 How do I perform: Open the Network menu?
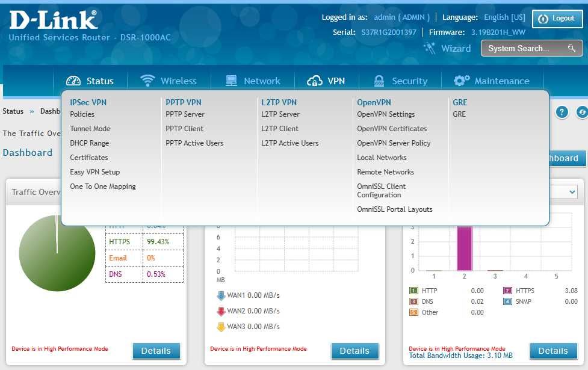[253, 81]
